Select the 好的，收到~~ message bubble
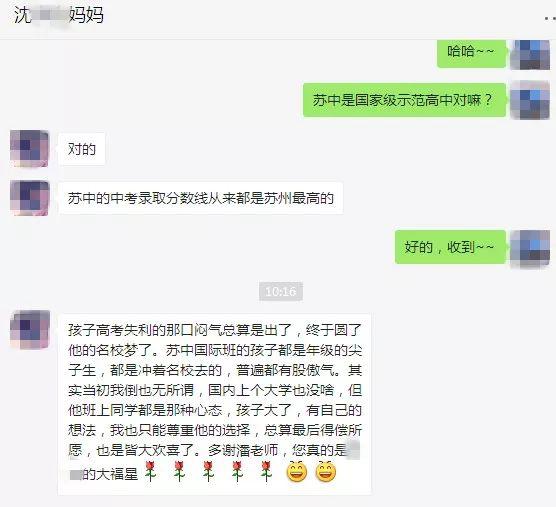 click(x=450, y=247)
